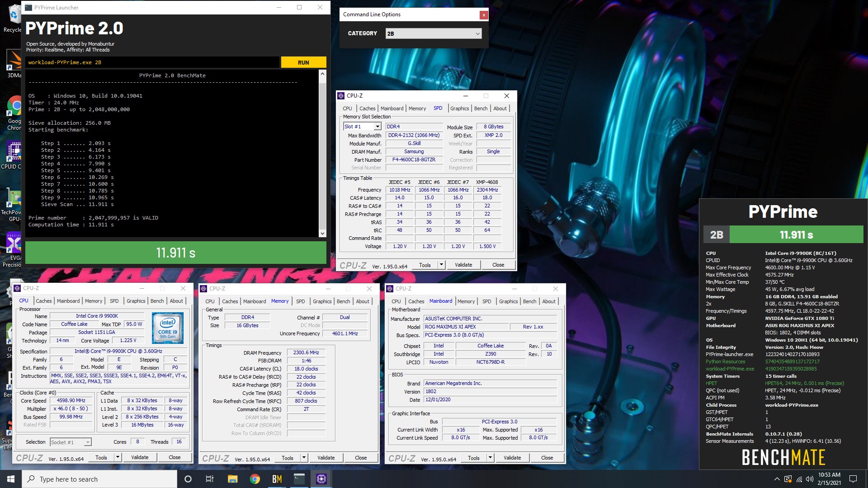This screenshot has height=488, width=868.
Task: Switch to Graphics tab in SPD window
Action: click(459, 108)
